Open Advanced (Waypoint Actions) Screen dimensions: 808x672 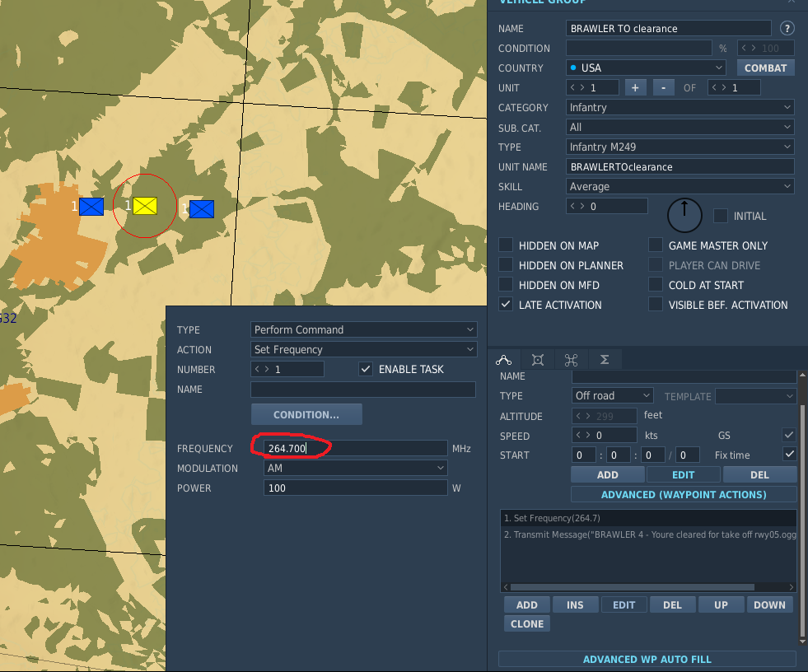tap(684, 494)
